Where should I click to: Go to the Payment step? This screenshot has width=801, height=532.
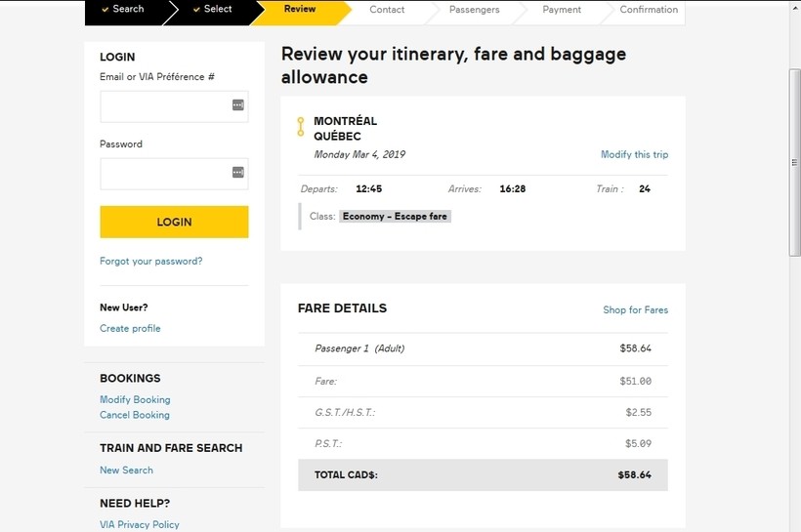point(562,10)
